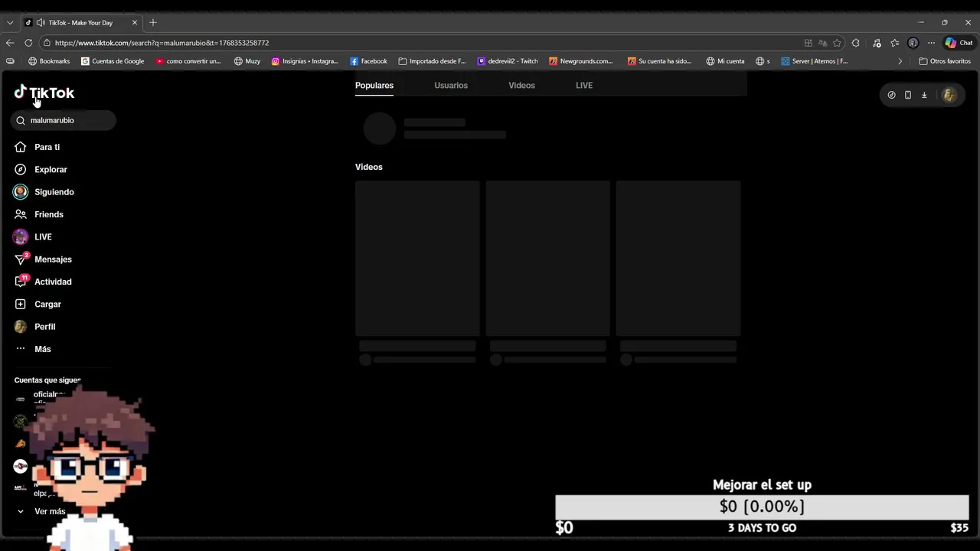Open the browser profile avatar

point(913,43)
